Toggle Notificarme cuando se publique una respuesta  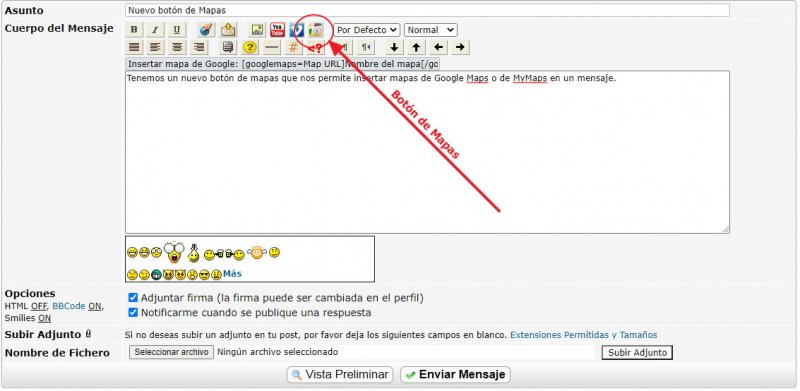point(133,312)
